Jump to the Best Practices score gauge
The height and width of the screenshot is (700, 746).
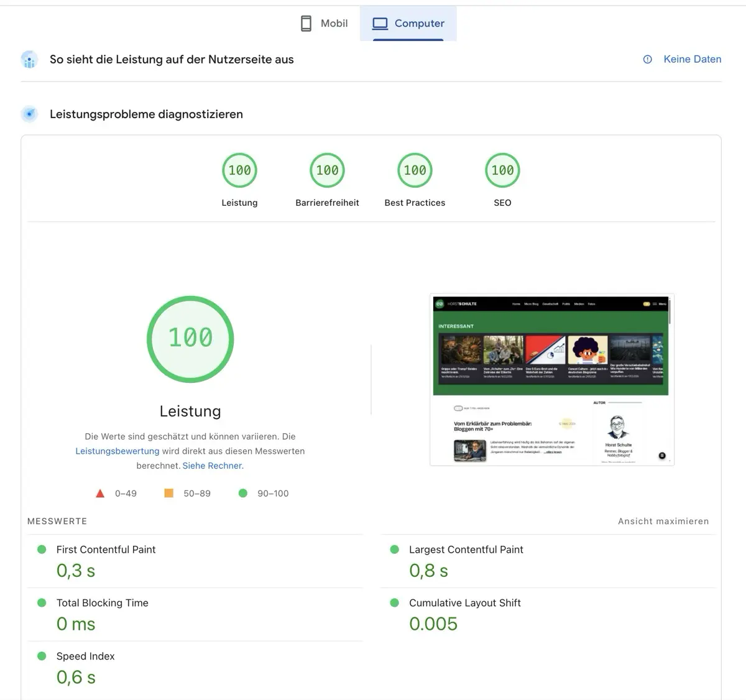[x=415, y=170]
